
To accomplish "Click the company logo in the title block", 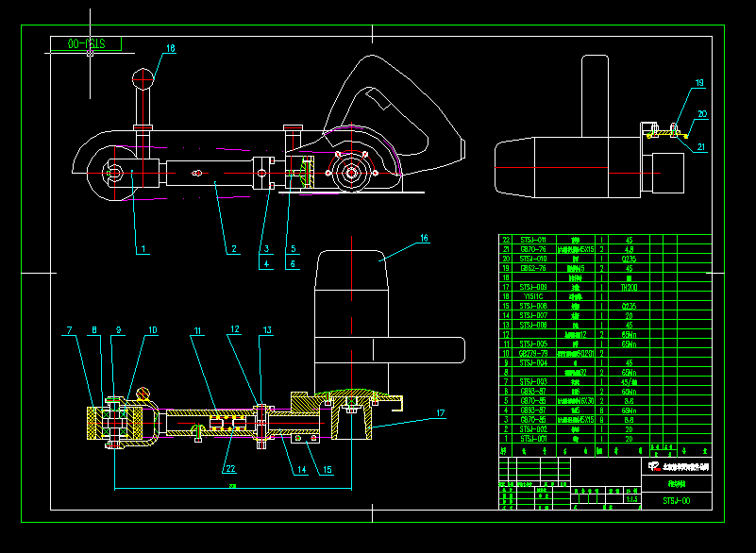I will (654, 466).
